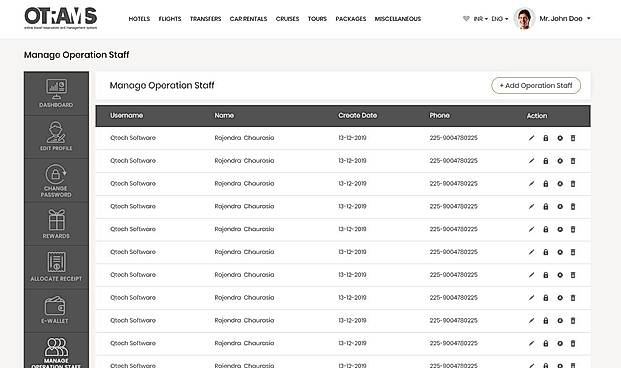The width and height of the screenshot is (621, 368).
Task: Click the edit pencil icon in third staff row
Action: pyautogui.click(x=531, y=184)
